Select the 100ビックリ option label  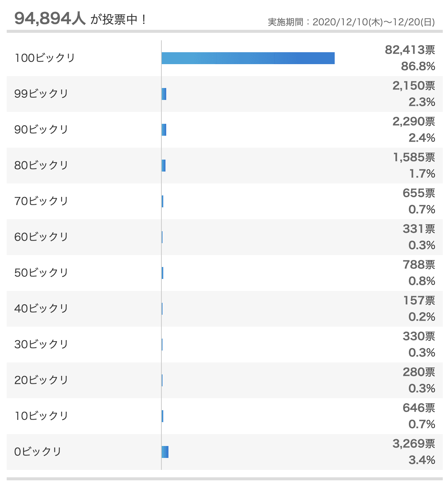tap(45, 58)
